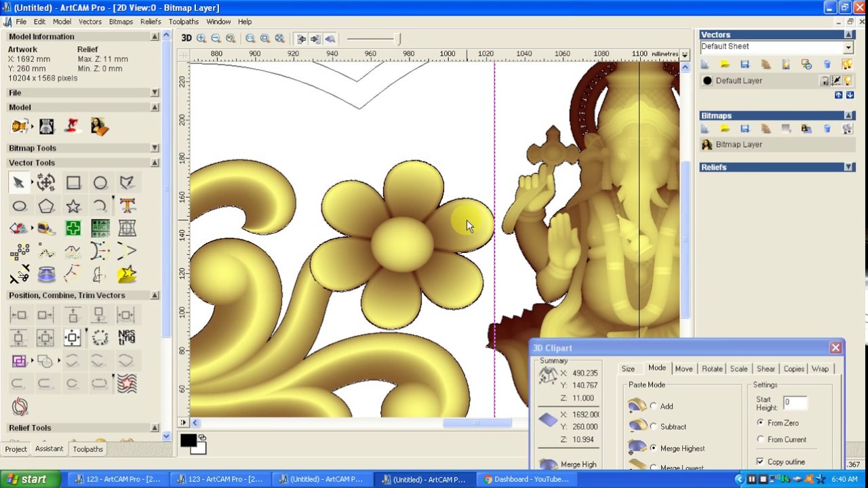Expand the Reliefs panel
This screenshot has width=868, height=488.
848,167
